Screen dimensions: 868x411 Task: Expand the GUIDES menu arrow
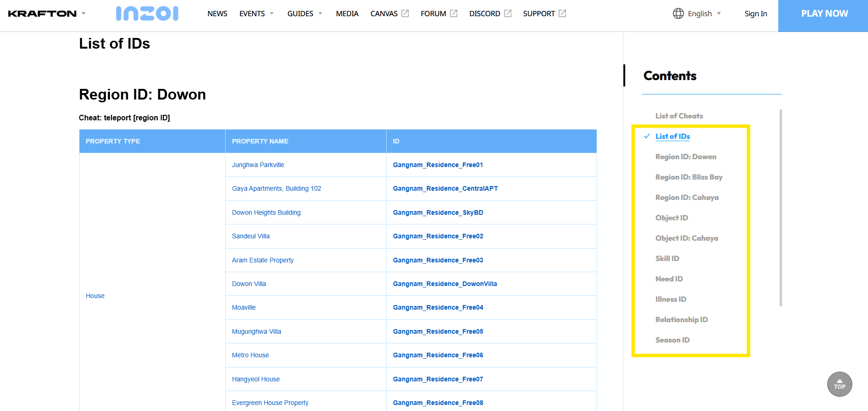pyautogui.click(x=320, y=13)
